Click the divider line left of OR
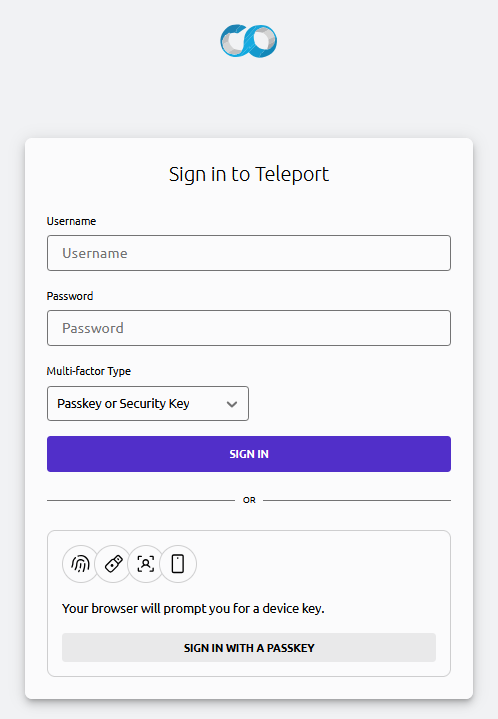The height and width of the screenshot is (719, 498). [141, 500]
